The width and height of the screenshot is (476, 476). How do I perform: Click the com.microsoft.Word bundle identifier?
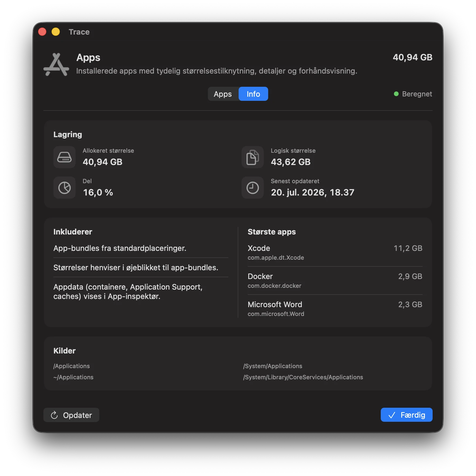[276, 314]
